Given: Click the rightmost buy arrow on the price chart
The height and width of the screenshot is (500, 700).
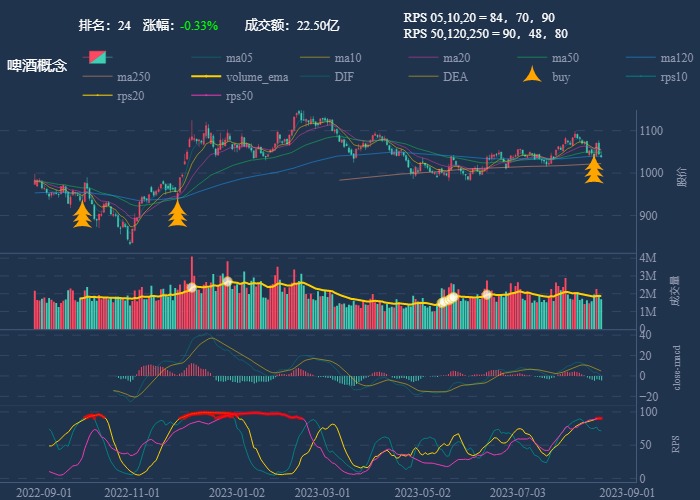Looking at the screenshot, I should click(594, 168).
